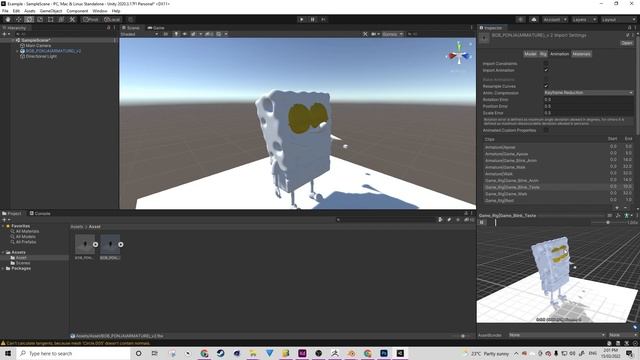Open the Collab history icon beside cloud
The height and width of the screenshot is (360, 640).
coord(520,19)
